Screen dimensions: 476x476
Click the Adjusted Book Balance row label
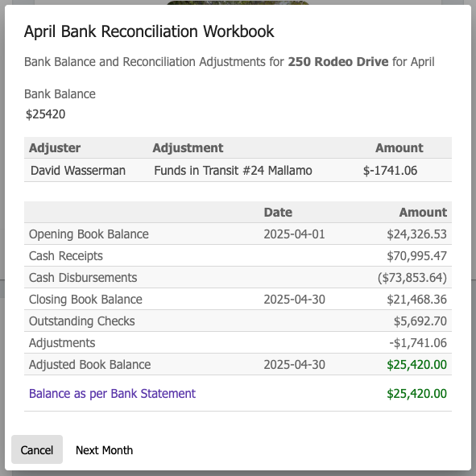pos(89,364)
